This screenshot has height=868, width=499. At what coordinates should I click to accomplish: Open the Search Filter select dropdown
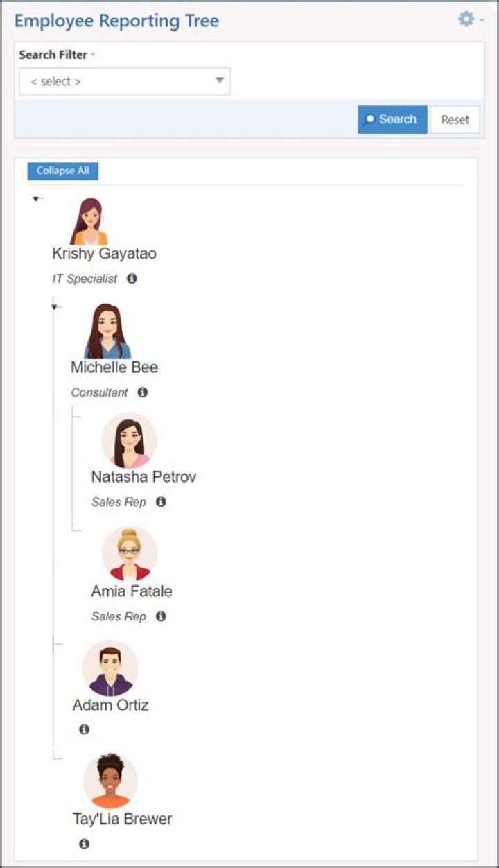pyautogui.click(x=125, y=81)
